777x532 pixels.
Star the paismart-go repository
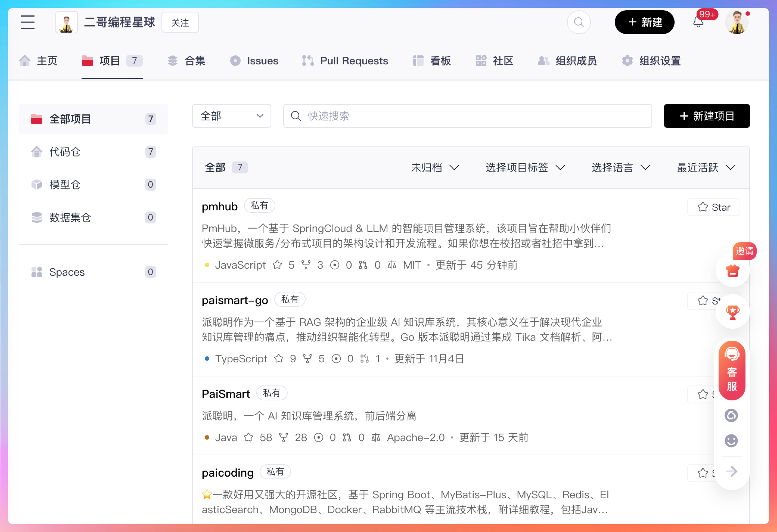pos(703,301)
